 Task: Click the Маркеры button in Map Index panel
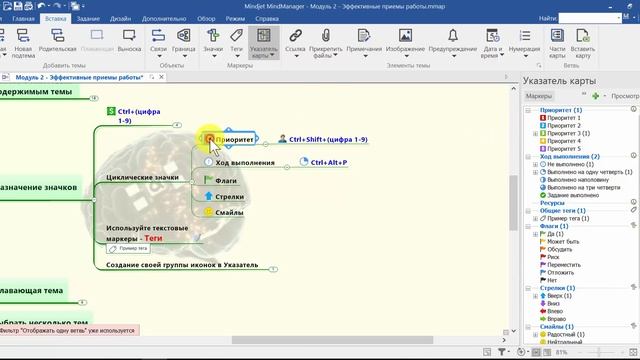(x=538, y=96)
